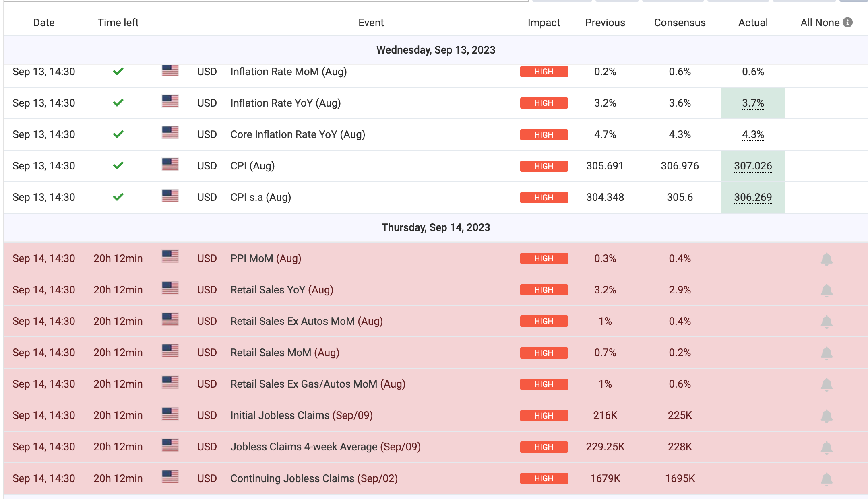Select None alerts link
Viewport: 868px width, 499px height.
pos(828,23)
